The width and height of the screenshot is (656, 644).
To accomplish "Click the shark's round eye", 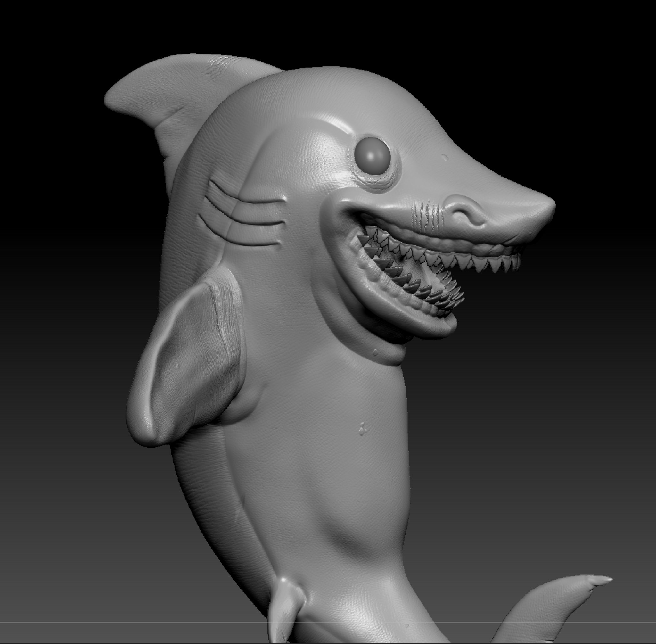I will pyautogui.click(x=373, y=155).
